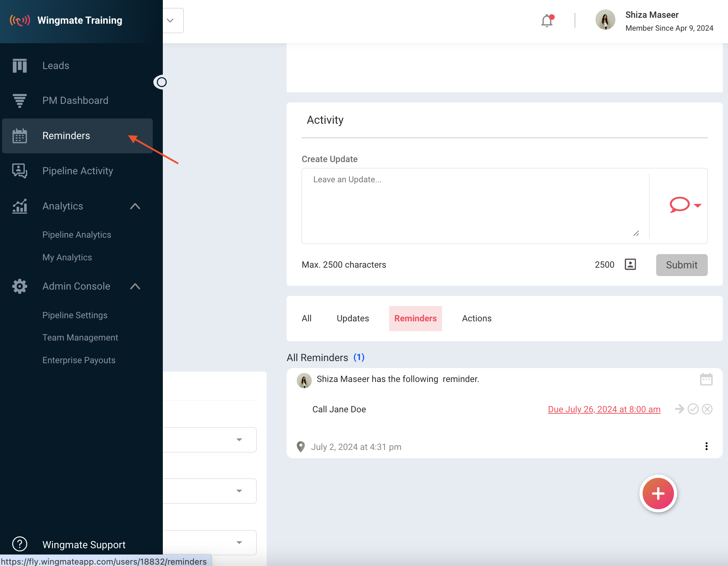This screenshot has width=728, height=566.
Task: Cancel the Call Jane Doe reminder
Action: 707,409
